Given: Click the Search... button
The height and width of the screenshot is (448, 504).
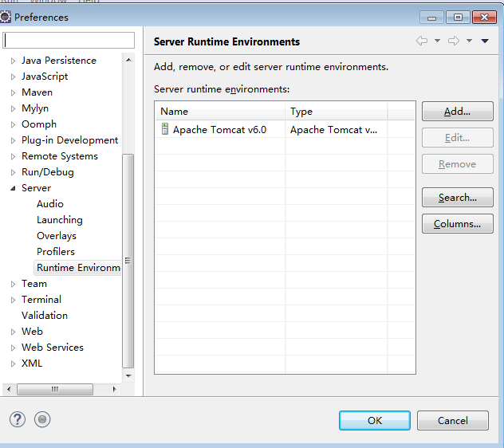Looking at the screenshot, I should click(x=458, y=198).
